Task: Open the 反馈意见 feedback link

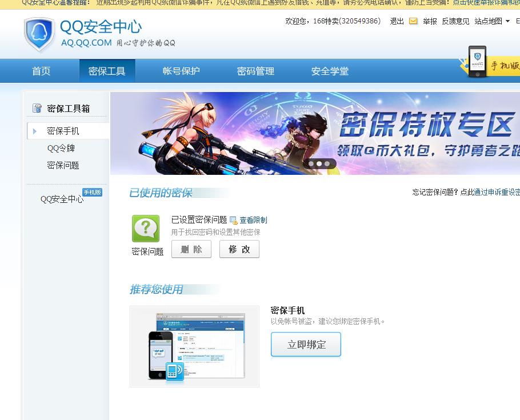Action: pyautogui.click(x=455, y=21)
